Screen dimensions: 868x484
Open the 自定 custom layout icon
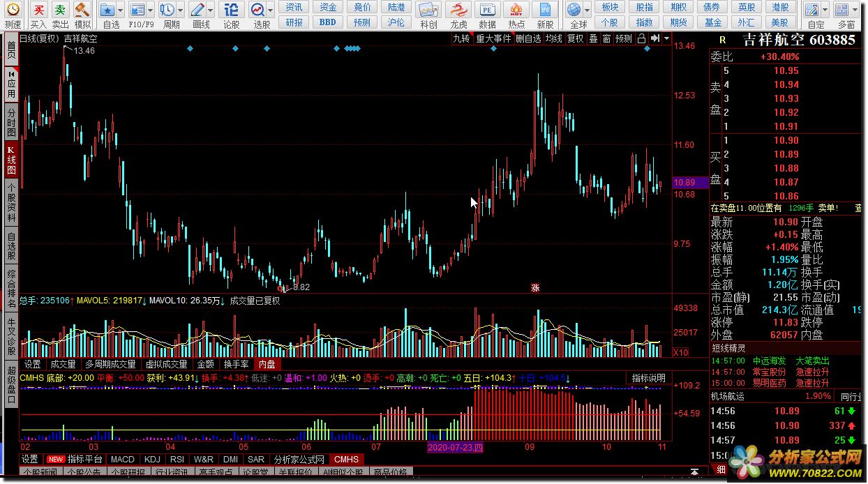click(x=812, y=10)
